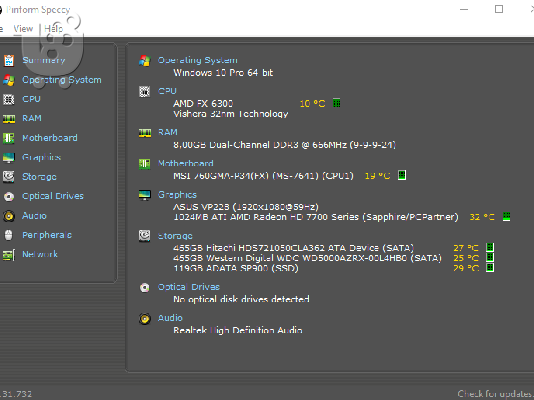
Task: Click the RAM stick icon in the sidebar
Action: tap(9, 118)
